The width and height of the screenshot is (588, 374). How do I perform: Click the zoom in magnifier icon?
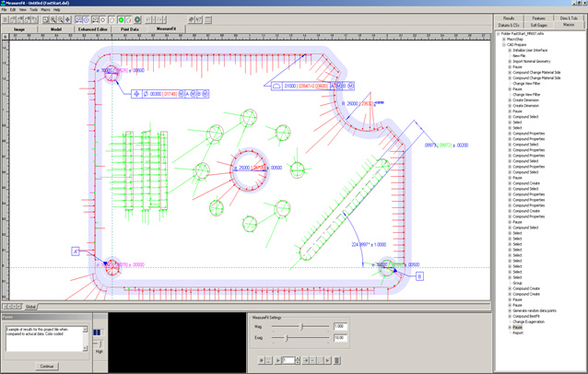[x=53, y=20]
